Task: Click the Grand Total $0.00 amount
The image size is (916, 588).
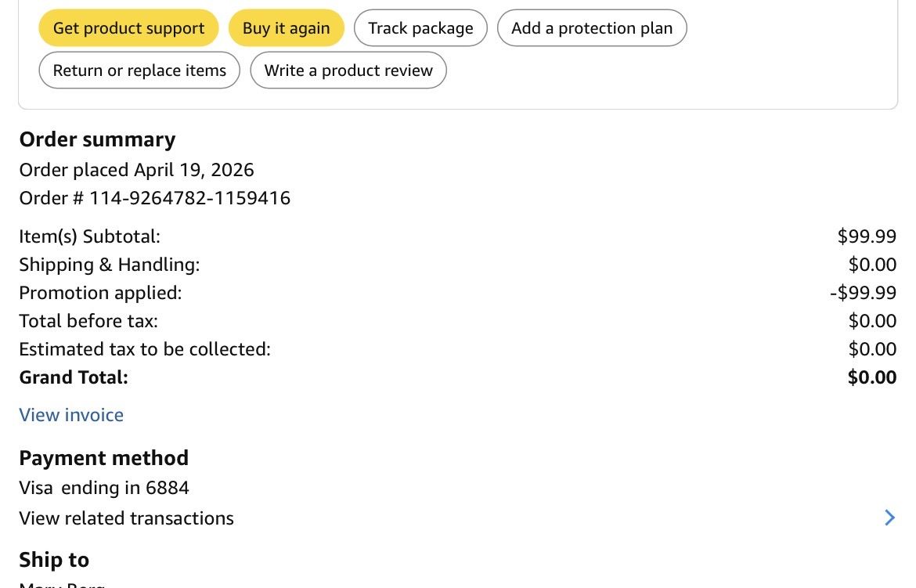Action: pos(871,377)
